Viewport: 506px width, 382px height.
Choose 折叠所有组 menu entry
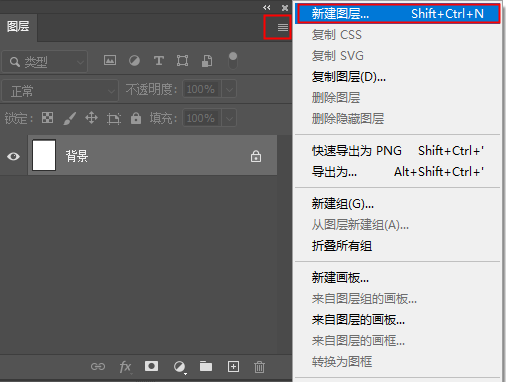(x=397, y=246)
